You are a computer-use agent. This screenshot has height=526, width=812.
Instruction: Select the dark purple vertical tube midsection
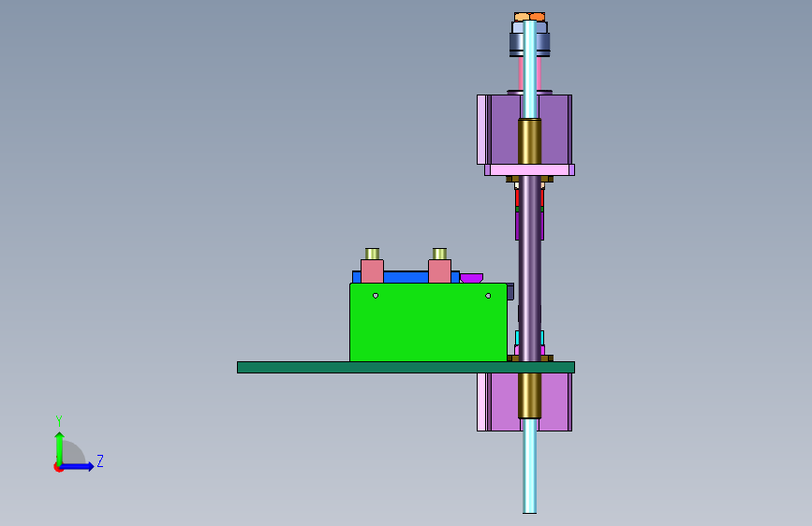(529, 270)
